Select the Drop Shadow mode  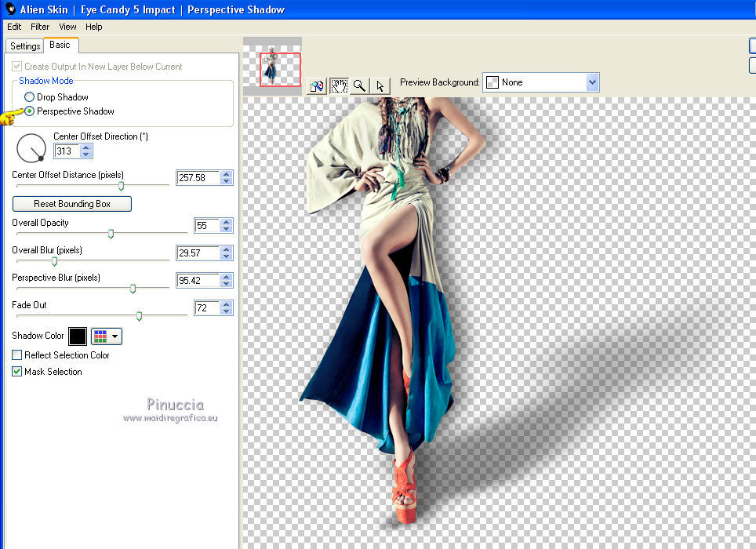pyautogui.click(x=30, y=97)
